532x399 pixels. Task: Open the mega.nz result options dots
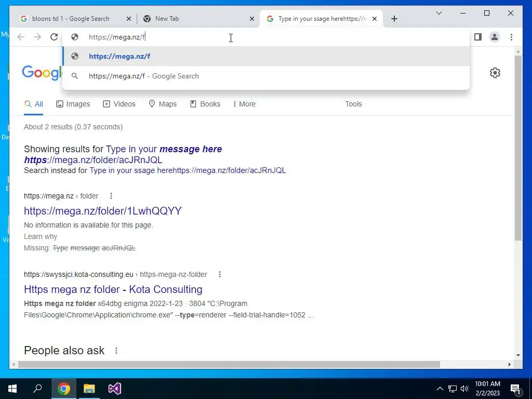click(x=111, y=196)
